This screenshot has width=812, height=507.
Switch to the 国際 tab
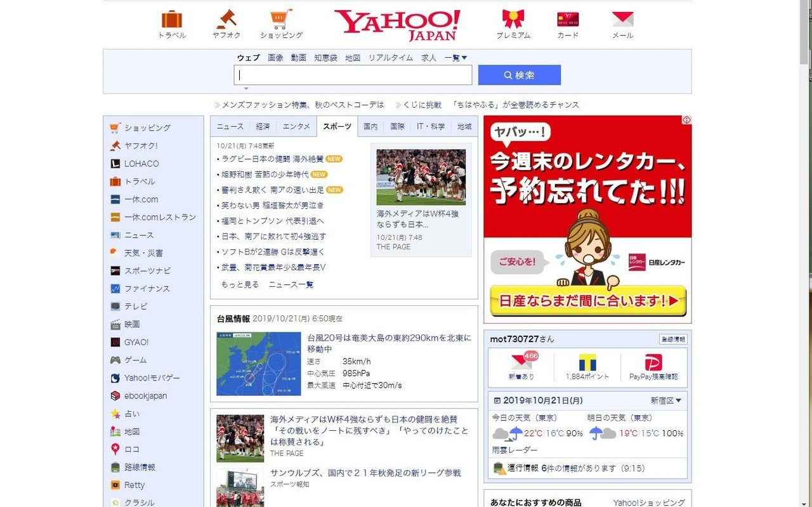(397, 126)
